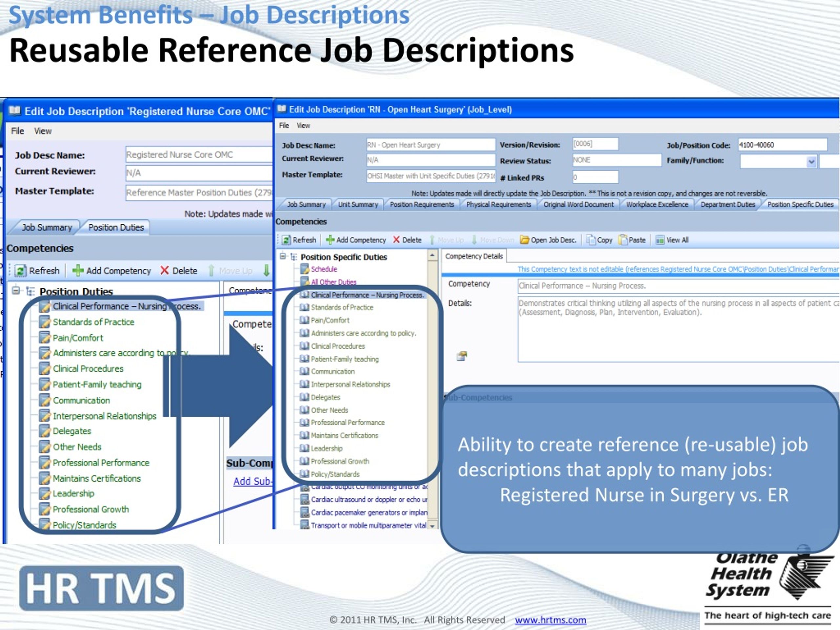The width and height of the screenshot is (840, 630).
Task: Open File menu in Open Heart Surgery window
Action: click(284, 126)
